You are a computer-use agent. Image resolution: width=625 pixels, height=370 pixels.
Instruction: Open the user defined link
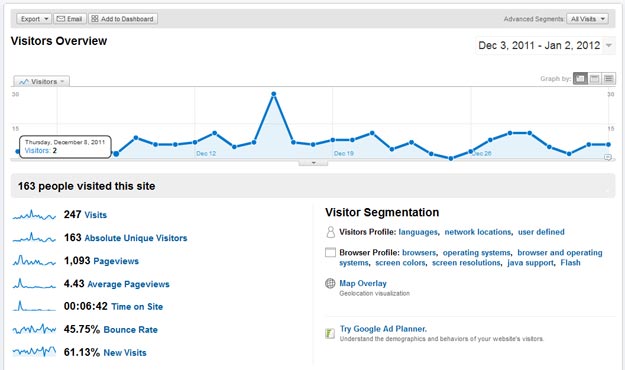click(x=541, y=232)
